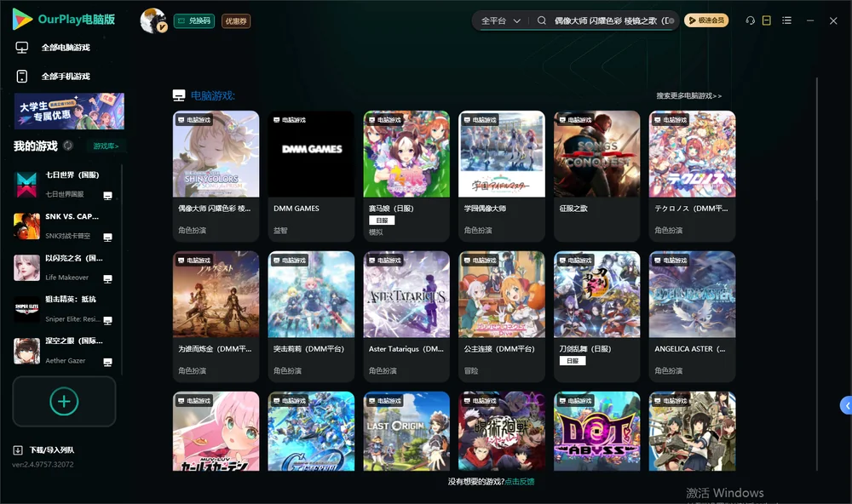Image resolution: width=852 pixels, height=504 pixels.
Task: Open the customer service headset icon
Action: point(751,20)
